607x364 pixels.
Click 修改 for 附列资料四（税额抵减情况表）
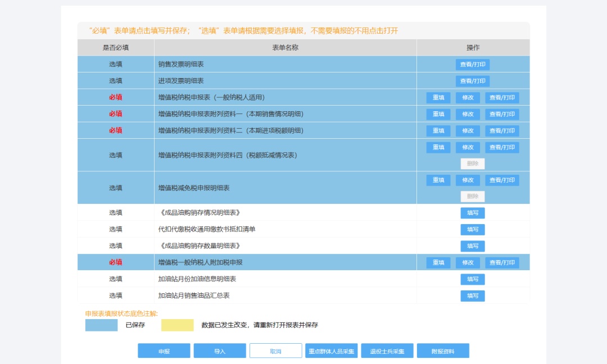469,147
